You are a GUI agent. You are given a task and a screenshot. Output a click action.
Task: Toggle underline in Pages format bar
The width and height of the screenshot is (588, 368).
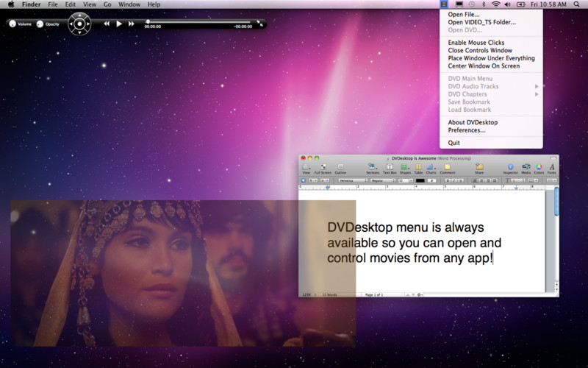[x=461, y=180]
